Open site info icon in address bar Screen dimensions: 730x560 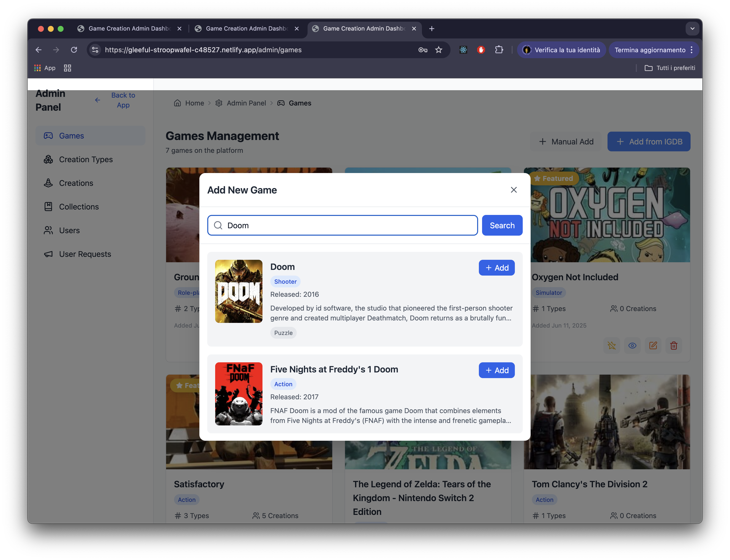click(x=95, y=50)
